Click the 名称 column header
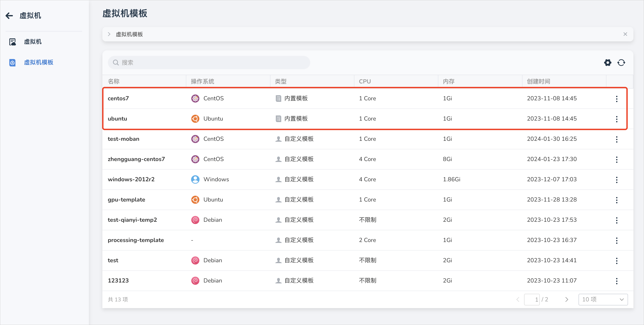Image resolution: width=644 pixels, height=325 pixels. (x=113, y=81)
